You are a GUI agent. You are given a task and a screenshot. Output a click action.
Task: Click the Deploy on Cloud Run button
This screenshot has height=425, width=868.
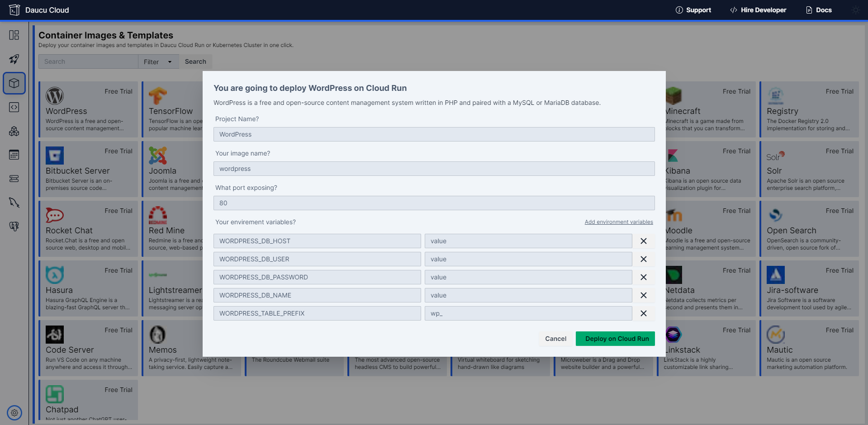click(x=615, y=339)
